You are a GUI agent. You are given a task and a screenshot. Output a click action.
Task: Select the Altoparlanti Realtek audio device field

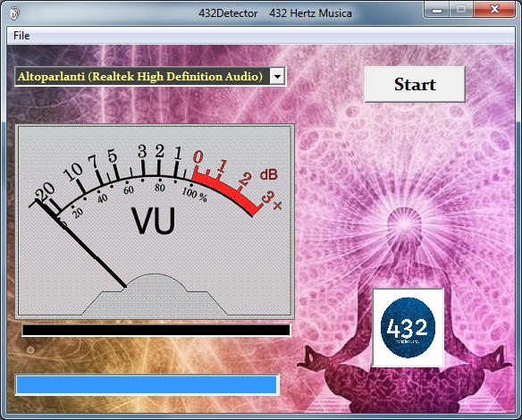[x=150, y=77]
